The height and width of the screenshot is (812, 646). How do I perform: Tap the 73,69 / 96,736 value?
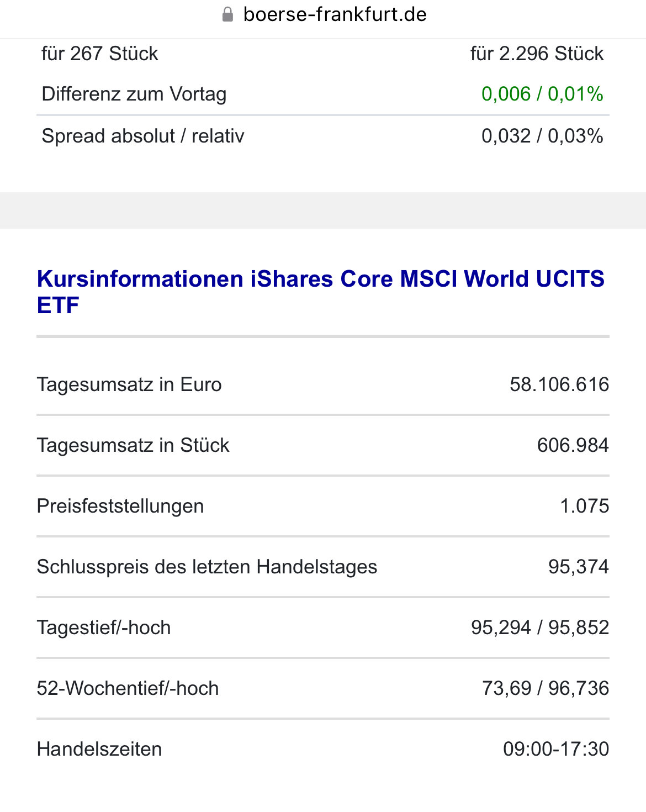coord(545,688)
